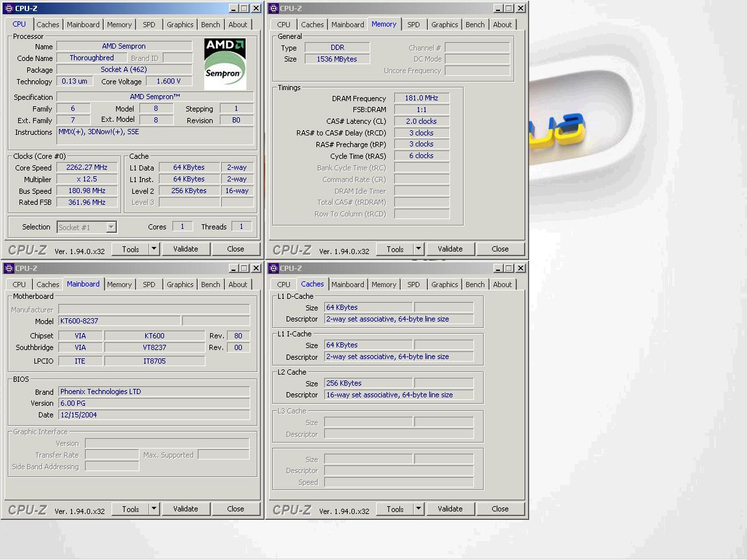
Task: Click the CPU-Z app icon in Mainboard window title bar
Action: pyautogui.click(x=8, y=268)
